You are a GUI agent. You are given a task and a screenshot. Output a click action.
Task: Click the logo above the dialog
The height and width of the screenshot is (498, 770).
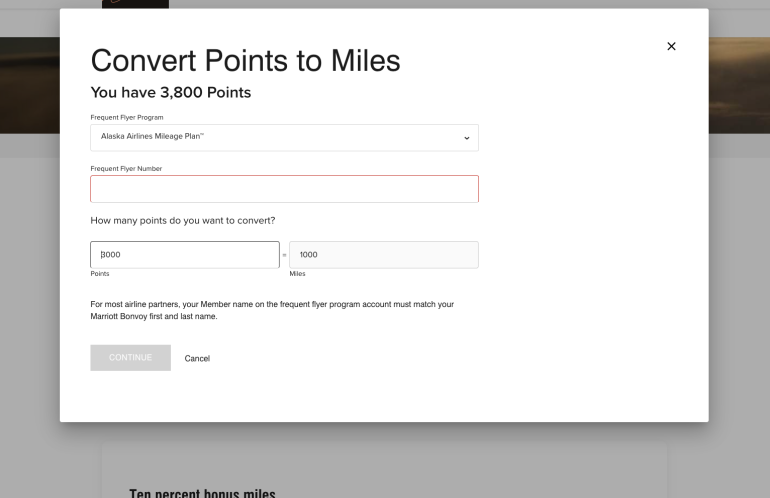click(135, 4)
